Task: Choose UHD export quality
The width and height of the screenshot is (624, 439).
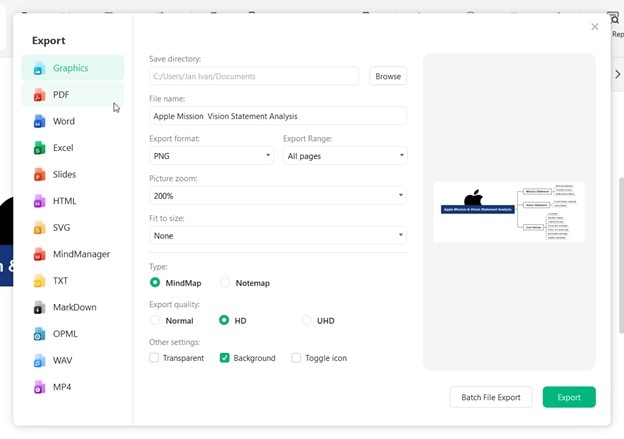Action: (x=306, y=320)
